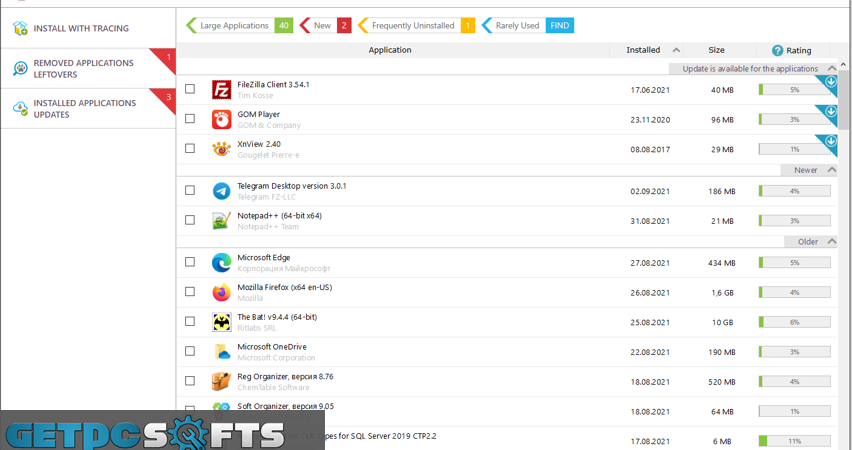Viewport: 852px width, 450px height.
Task: Collapse the Older group
Action: pyautogui.click(x=832, y=241)
